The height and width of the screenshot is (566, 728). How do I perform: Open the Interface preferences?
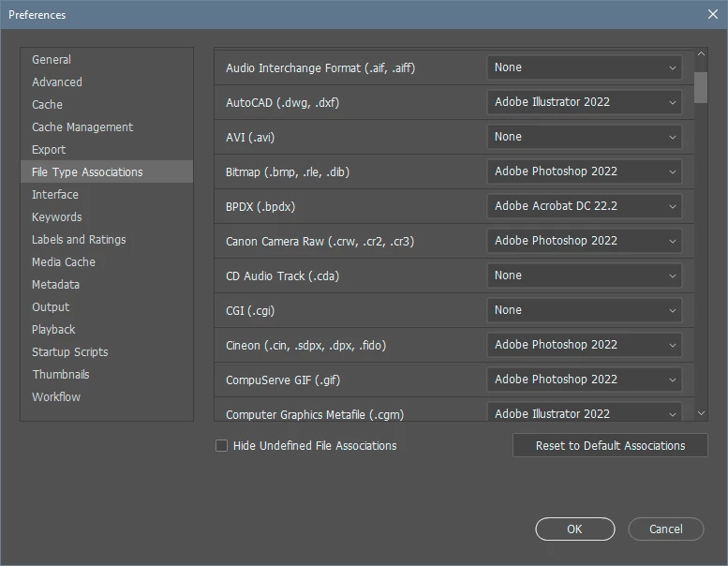click(x=106, y=195)
